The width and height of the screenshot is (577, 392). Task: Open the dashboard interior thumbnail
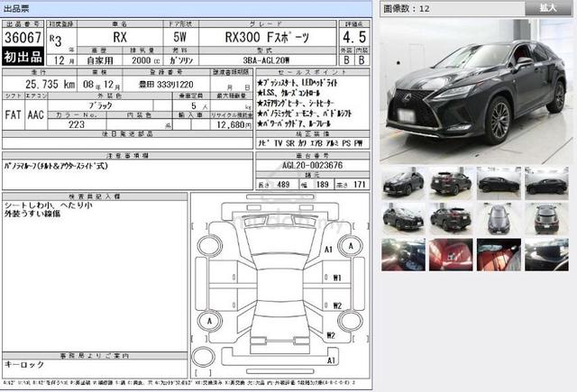pos(403,254)
